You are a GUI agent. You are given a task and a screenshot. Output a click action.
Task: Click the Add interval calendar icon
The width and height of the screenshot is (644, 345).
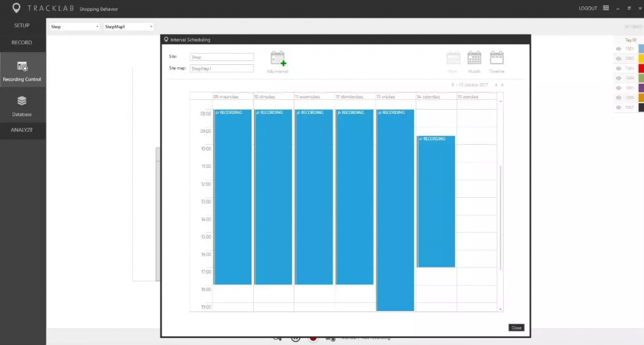tap(278, 59)
